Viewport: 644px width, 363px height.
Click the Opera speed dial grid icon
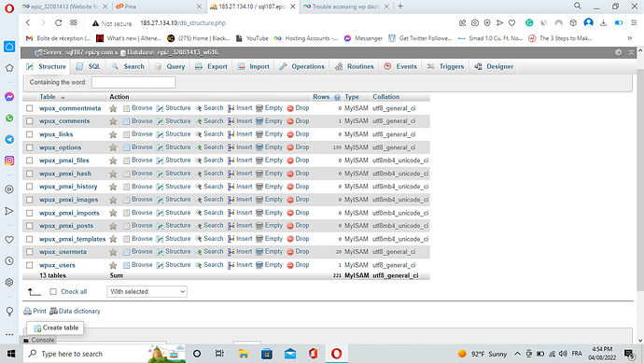pos(74,23)
